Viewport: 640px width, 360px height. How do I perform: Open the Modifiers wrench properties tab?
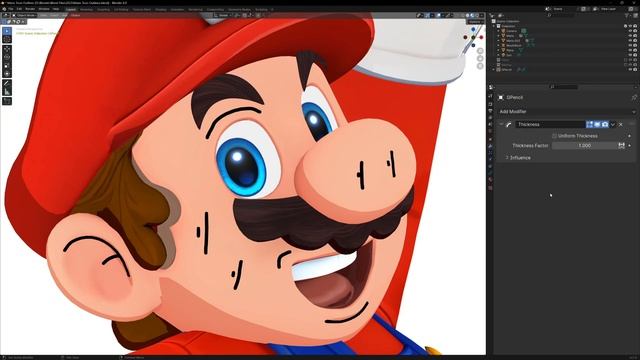point(490,146)
